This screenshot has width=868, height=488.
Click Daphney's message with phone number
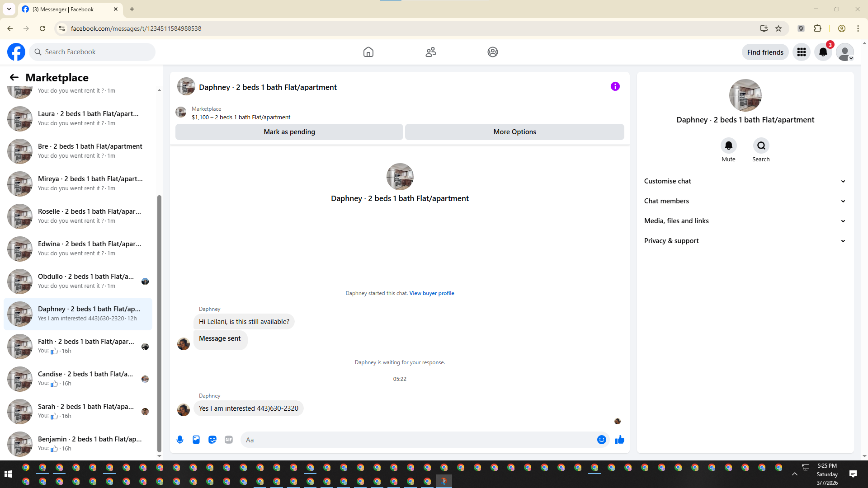click(x=249, y=408)
